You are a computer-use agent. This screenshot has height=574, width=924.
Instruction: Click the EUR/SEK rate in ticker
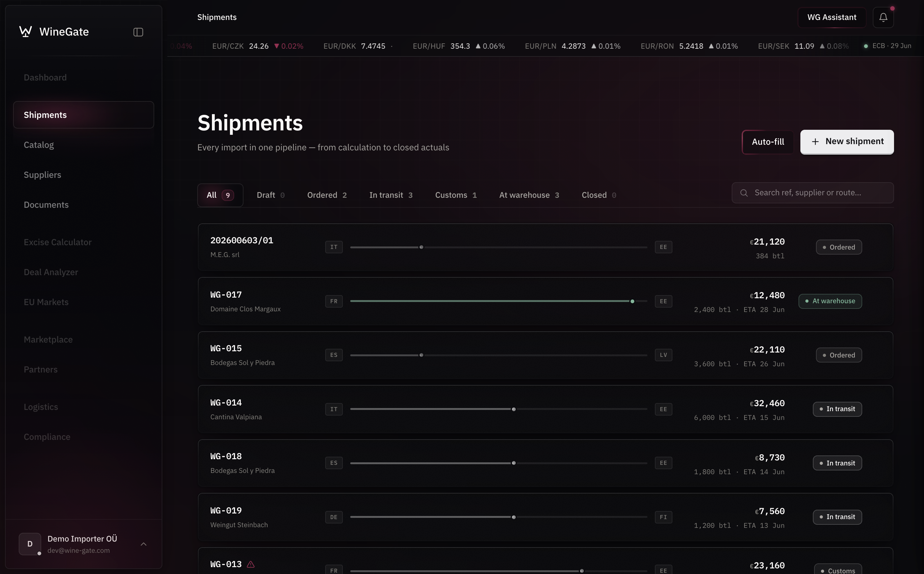pyautogui.click(x=803, y=46)
